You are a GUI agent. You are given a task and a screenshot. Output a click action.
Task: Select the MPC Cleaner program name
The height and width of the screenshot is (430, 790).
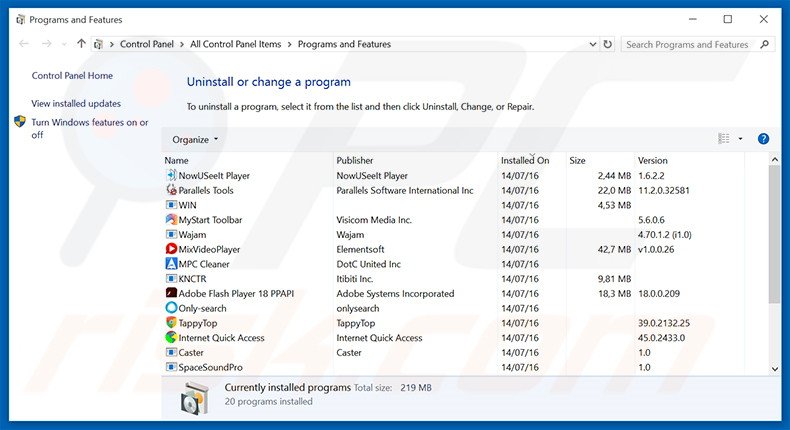[x=204, y=264]
